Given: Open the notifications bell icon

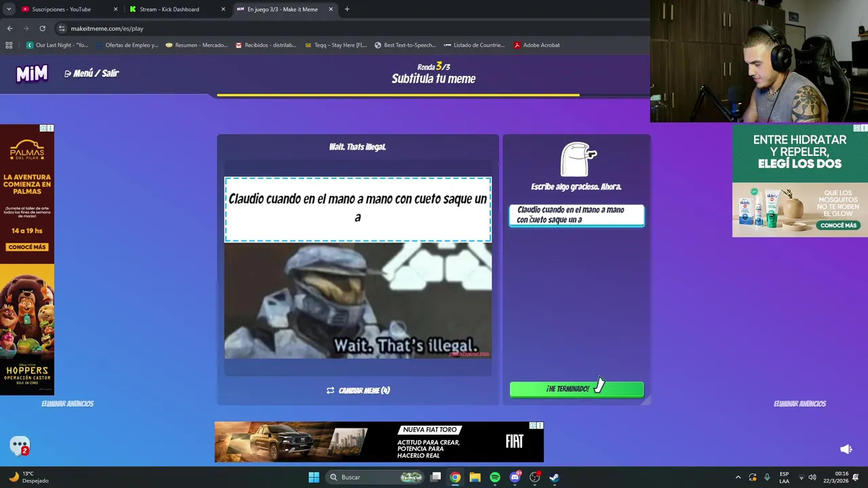Looking at the screenshot, I should tap(856, 477).
